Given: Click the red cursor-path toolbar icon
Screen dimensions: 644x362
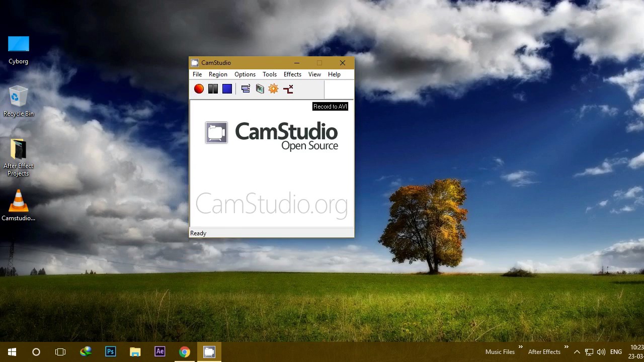Looking at the screenshot, I should pos(288,89).
